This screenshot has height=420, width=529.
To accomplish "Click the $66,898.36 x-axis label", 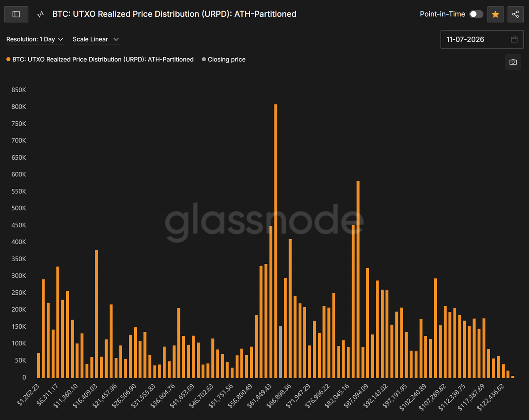I will point(279,396).
